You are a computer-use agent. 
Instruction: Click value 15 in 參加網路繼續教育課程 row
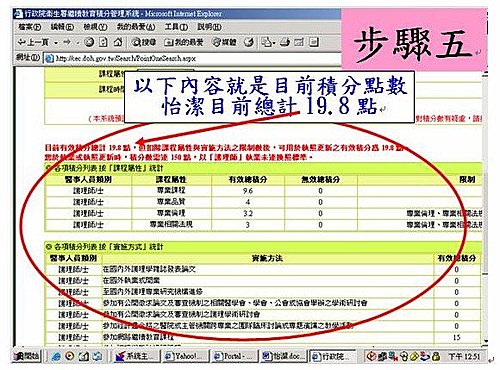click(x=457, y=337)
